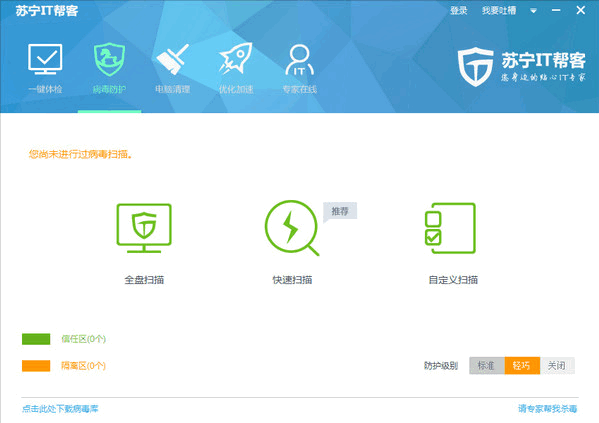Screen dimensions: 599x423
Task: Open the 信任区(0个) link
Action: pyautogui.click(x=83, y=339)
